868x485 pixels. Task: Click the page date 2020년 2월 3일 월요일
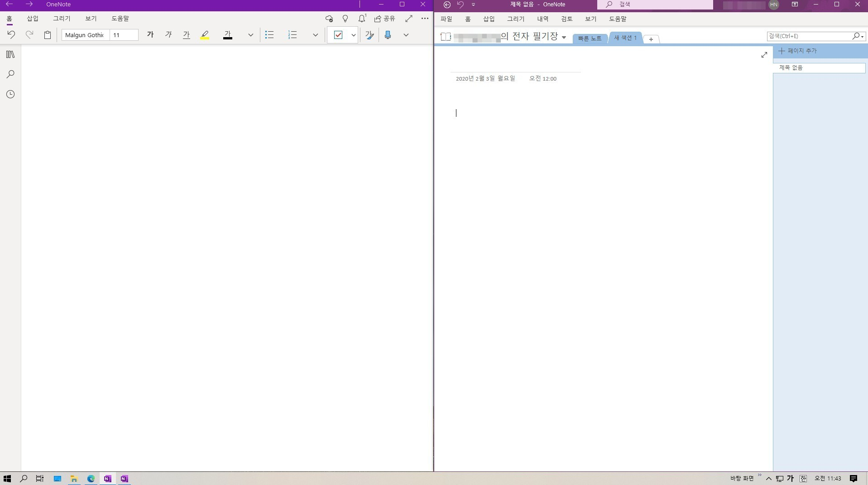[485, 78]
